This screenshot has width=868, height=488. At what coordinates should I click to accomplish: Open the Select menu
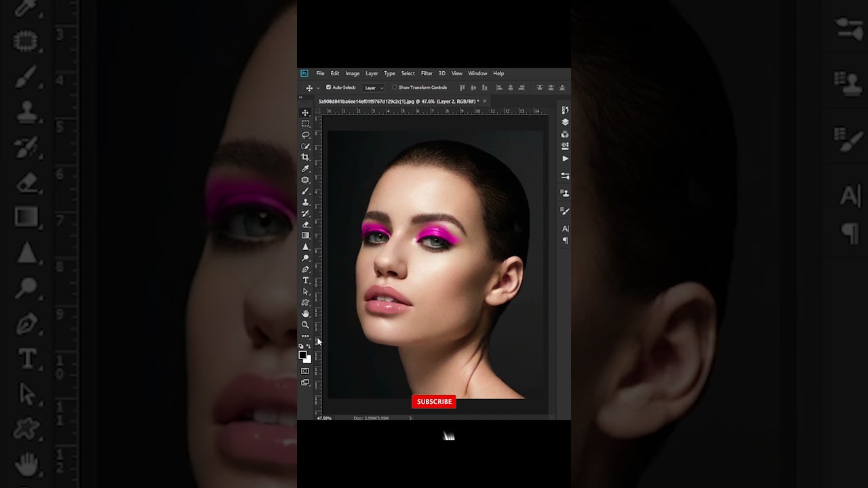[408, 73]
